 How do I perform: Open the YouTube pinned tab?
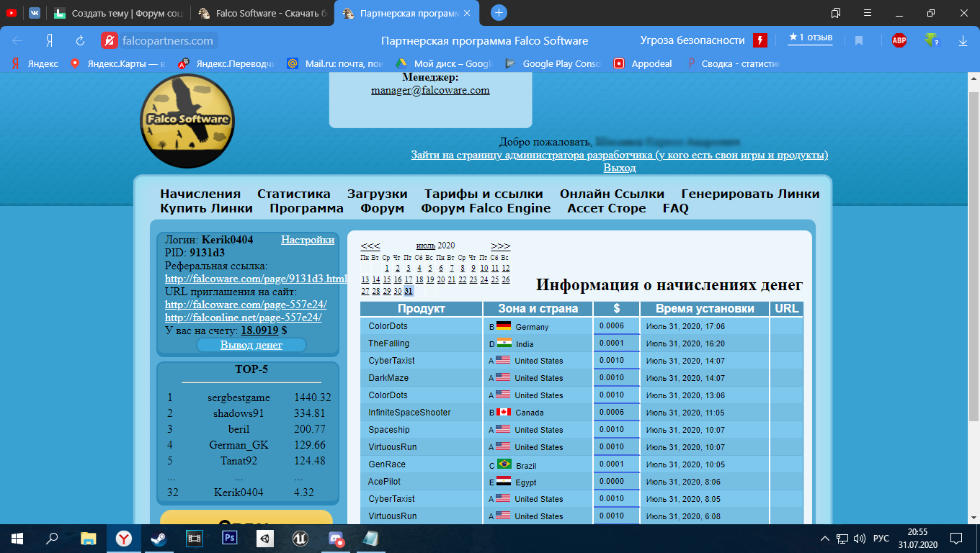(12, 13)
